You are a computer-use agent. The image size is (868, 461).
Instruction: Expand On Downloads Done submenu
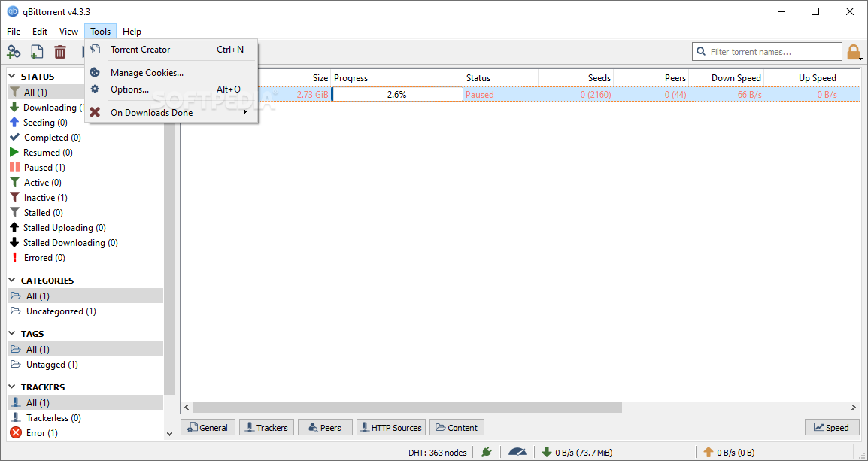pos(171,112)
